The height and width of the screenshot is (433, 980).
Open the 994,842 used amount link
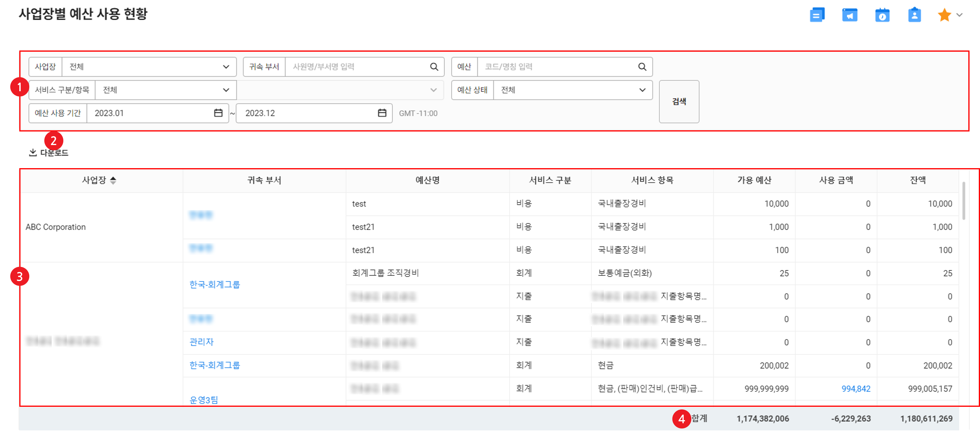[856, 389]
